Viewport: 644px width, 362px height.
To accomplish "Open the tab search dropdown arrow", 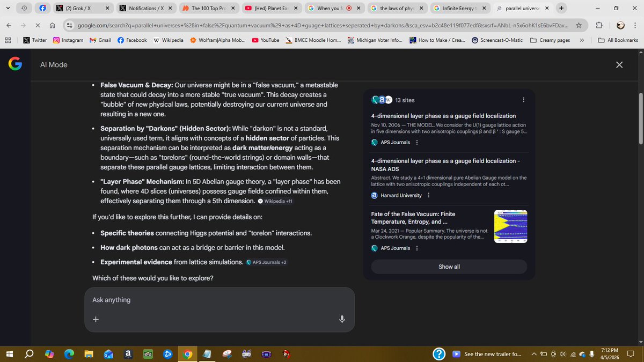I will [7, 9].
